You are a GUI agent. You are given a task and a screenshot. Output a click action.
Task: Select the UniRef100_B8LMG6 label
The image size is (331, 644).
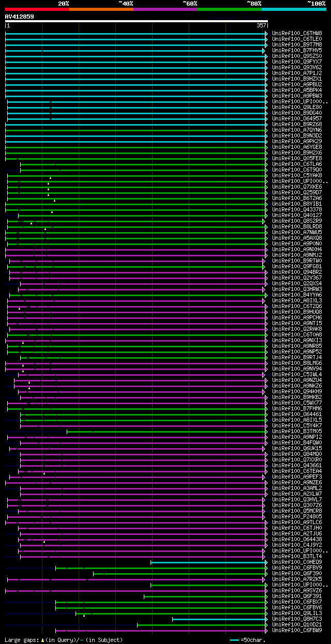pos(297,363)
